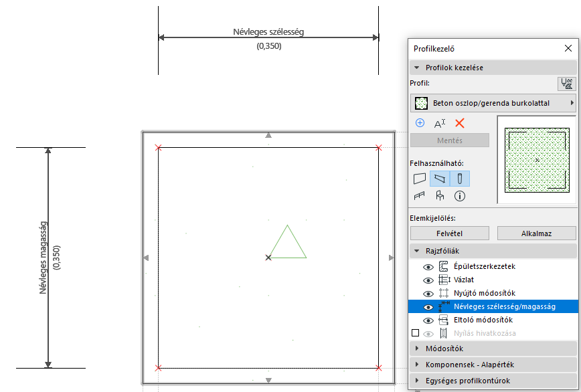
Task: Click the Eltoló módosítók layer type icon
Action: 444,320
